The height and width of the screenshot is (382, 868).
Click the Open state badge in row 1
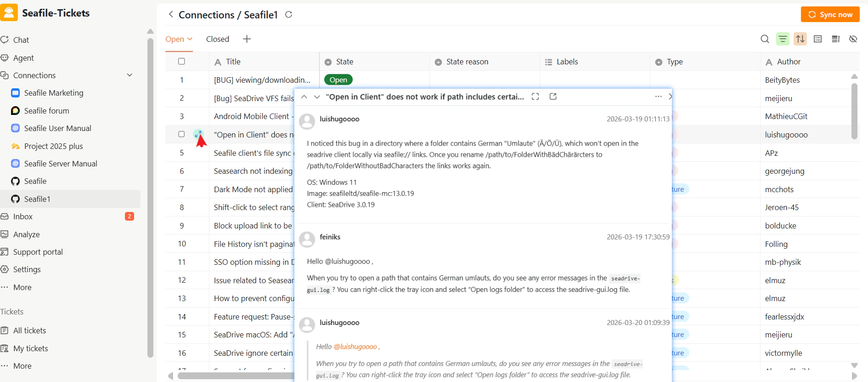tap(338, 80)
